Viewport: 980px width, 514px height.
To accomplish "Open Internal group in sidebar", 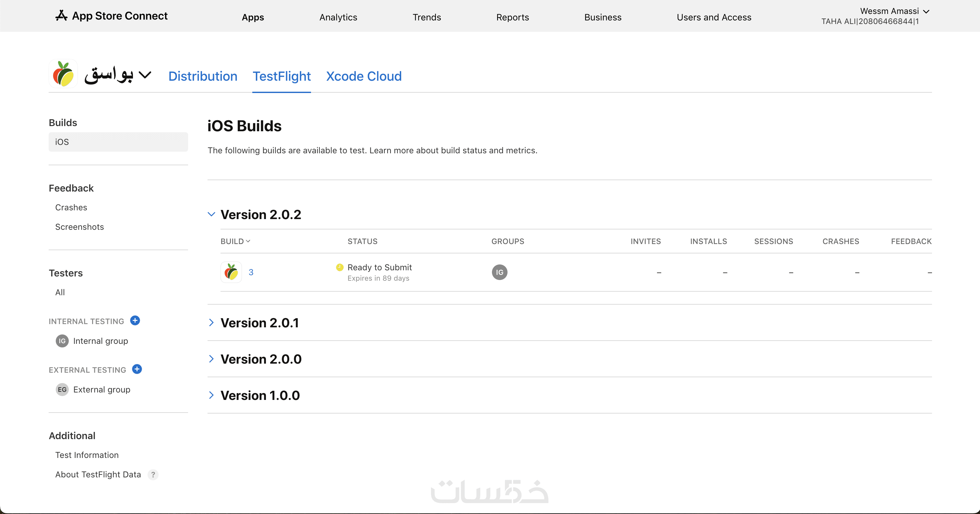I will click(101, 341).
